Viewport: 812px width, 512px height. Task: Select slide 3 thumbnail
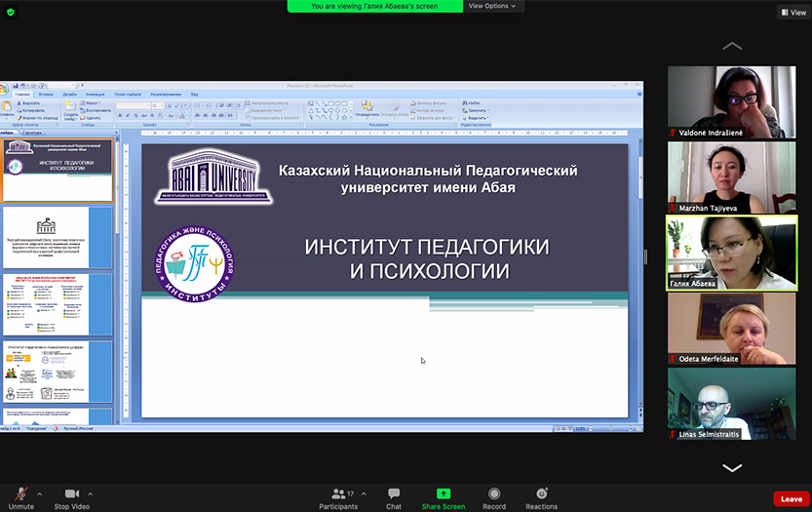click(x=57, y=304)
